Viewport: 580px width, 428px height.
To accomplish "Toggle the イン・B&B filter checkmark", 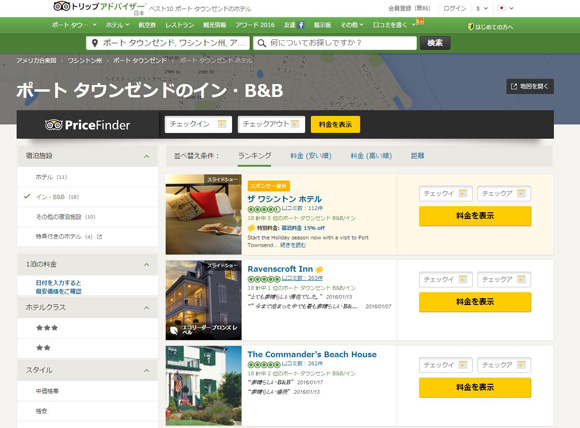I will click(x=27, y=196).
